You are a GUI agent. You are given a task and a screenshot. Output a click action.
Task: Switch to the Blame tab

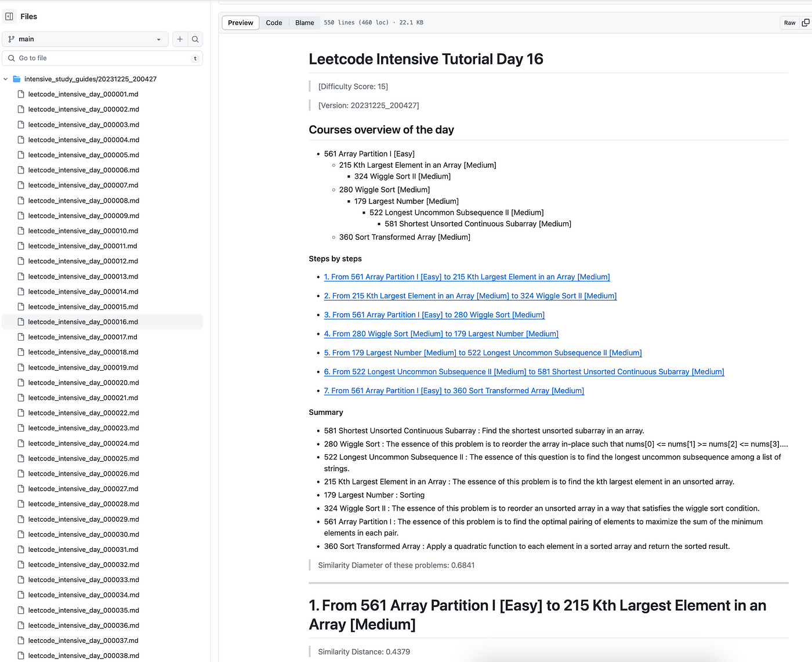tap(304, 23)
